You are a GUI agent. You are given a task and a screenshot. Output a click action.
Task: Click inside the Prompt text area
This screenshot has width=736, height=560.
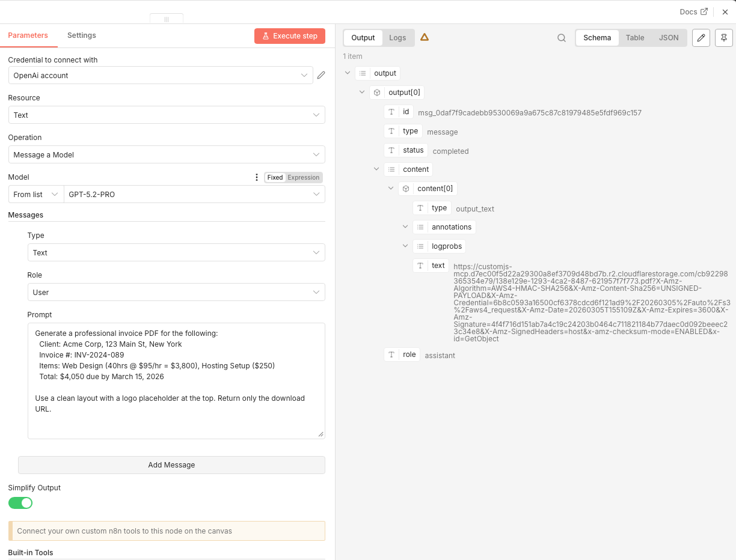176,379
